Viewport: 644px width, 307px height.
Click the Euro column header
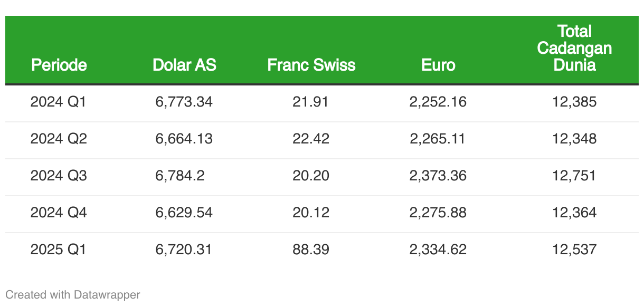click(438, 65)
